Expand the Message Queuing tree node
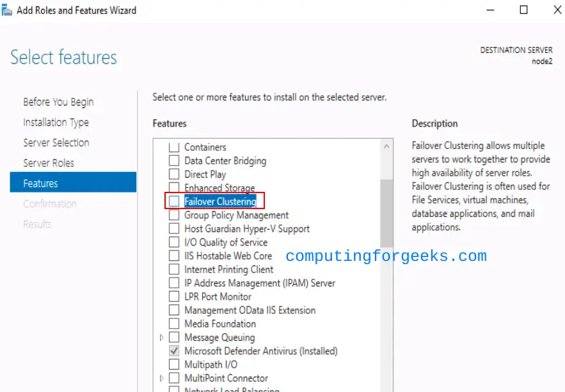Viewport: 565px width, 392px height. [161, 337]
